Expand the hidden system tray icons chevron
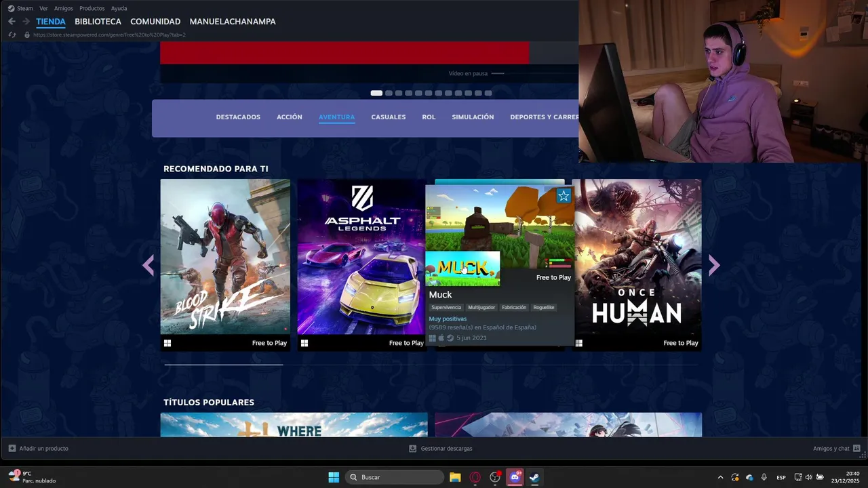Screen dimensions: 868x488 point(720,477)
